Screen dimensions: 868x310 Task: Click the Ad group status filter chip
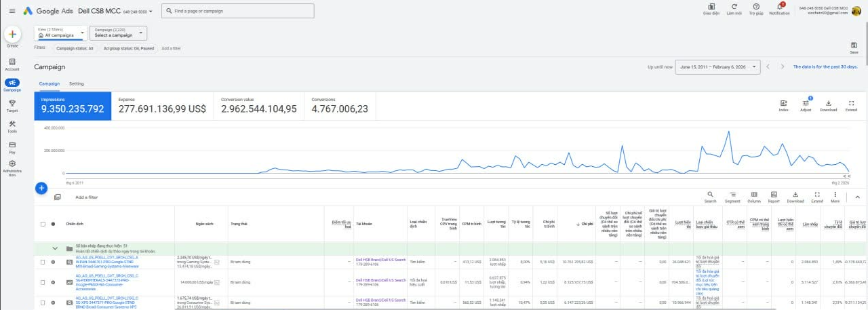pyautogui.click(x=128, y=48)
